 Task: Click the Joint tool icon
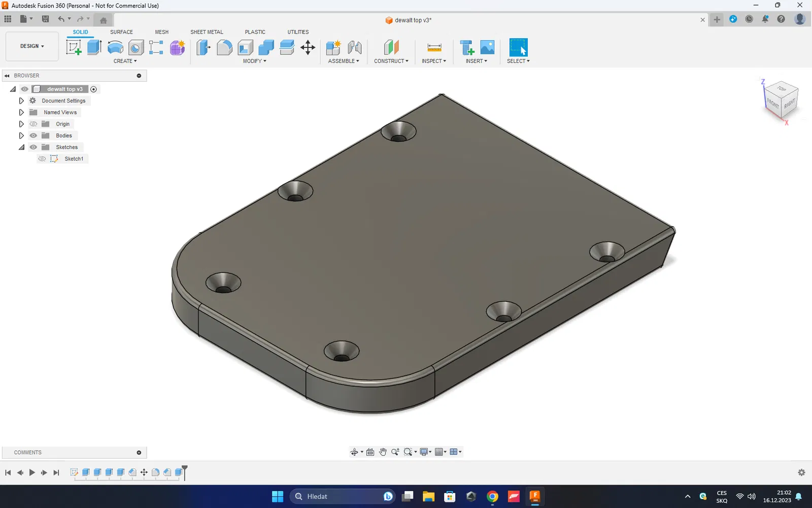pyautogui.click(x=355, y=48)
